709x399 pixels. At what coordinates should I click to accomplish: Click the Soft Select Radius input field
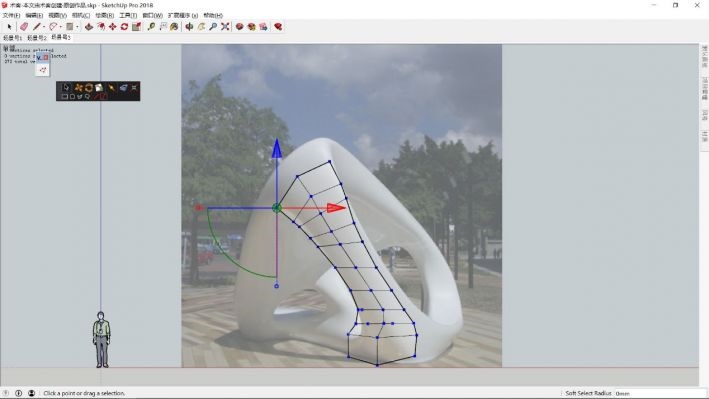click(660, 393)
